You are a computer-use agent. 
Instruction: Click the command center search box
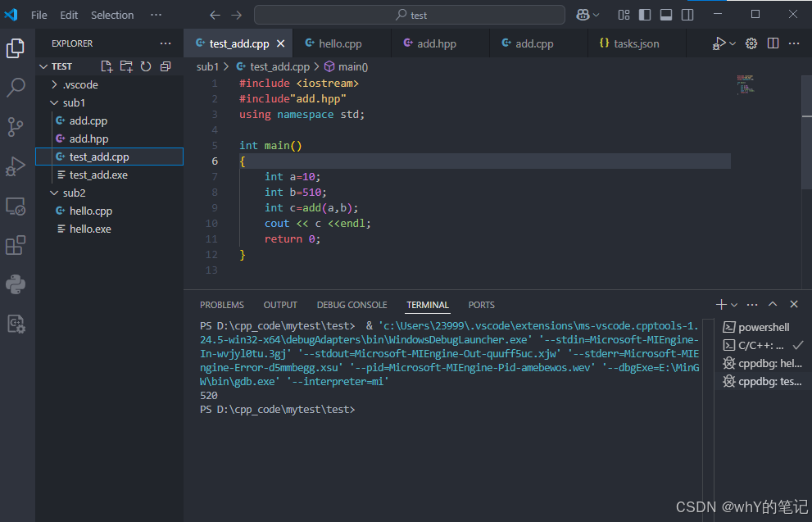409,15
